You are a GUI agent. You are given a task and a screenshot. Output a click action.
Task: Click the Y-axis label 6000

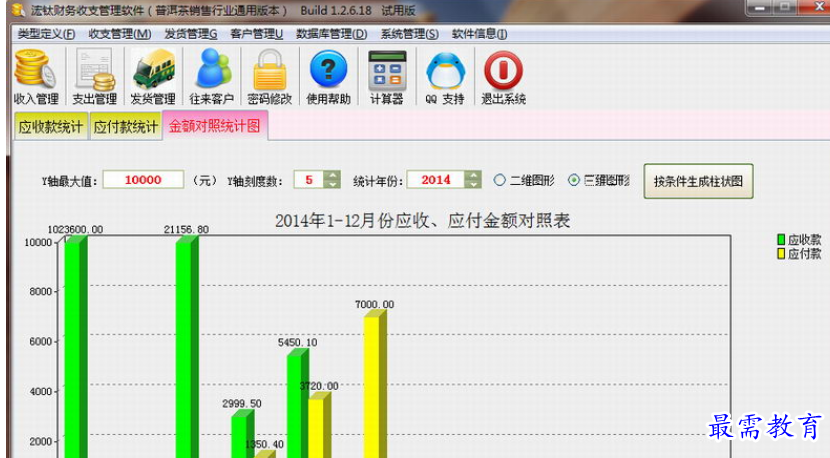coord(41,342)
